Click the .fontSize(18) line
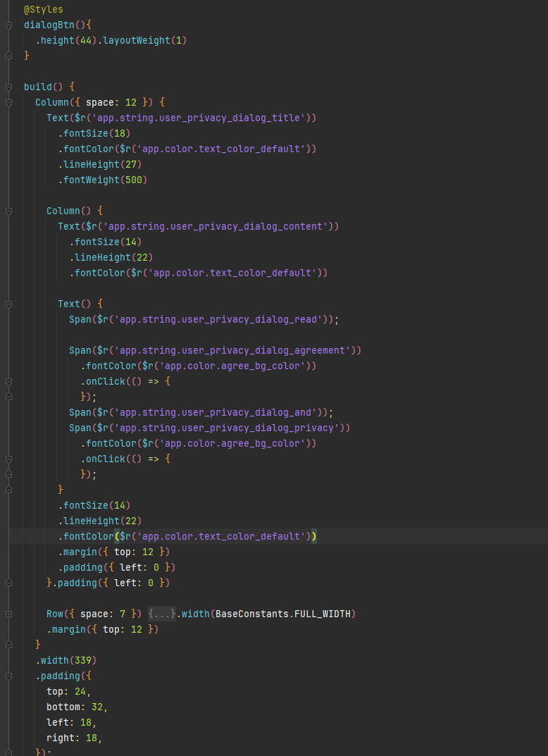 [94, 133]
